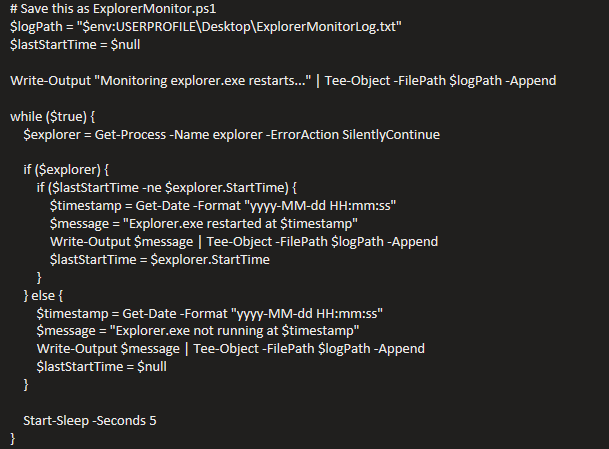This screenshot has height=449, width=609.
Task: Click the Explorer.exe restarted at message string
Action: 240,223
